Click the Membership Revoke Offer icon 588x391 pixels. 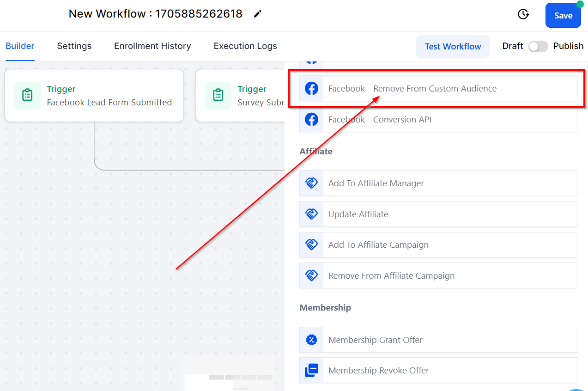(x=312, y=370)
